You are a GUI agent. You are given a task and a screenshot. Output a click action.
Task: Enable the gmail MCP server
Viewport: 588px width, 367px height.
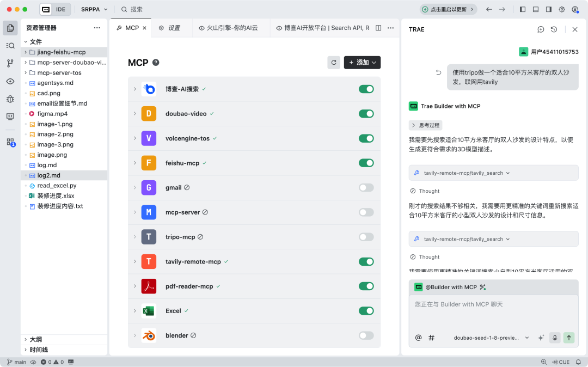click(x=367, y=187)
